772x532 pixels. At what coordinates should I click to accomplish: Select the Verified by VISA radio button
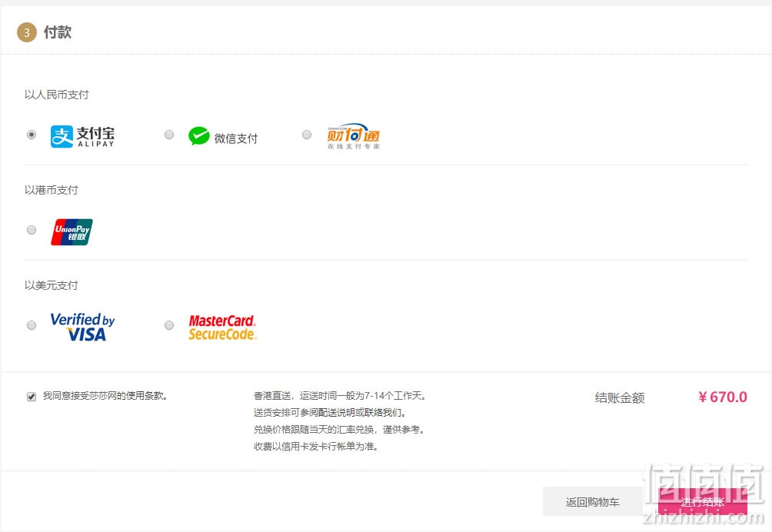click(32, 325)
